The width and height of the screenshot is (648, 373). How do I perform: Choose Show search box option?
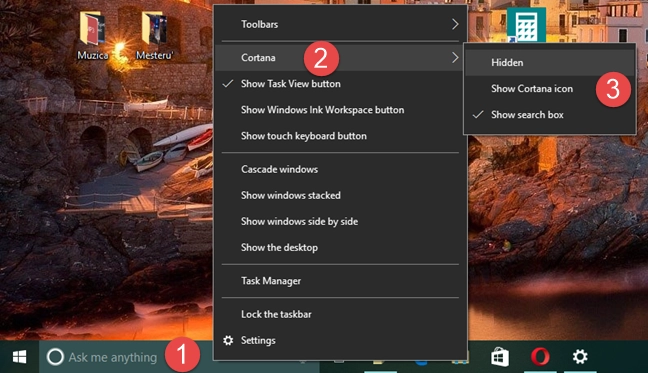(x=550, y=115)
